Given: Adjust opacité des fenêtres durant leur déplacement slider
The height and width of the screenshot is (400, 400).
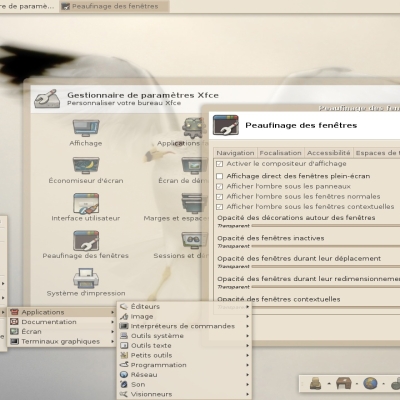Looking at the screenshot, I should (x=326, y=266).
